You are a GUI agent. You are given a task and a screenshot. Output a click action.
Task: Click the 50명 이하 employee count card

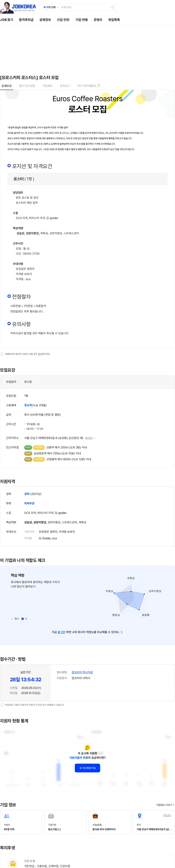point(21,822)
